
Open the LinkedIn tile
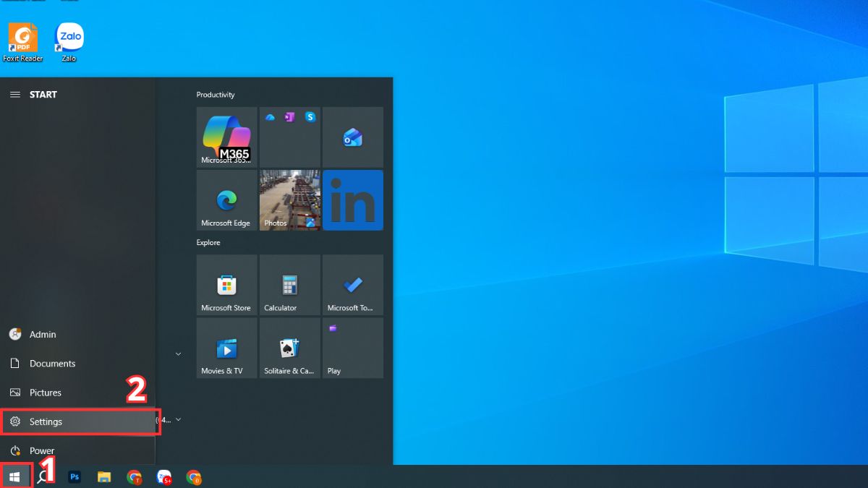(x=353, y=200)
